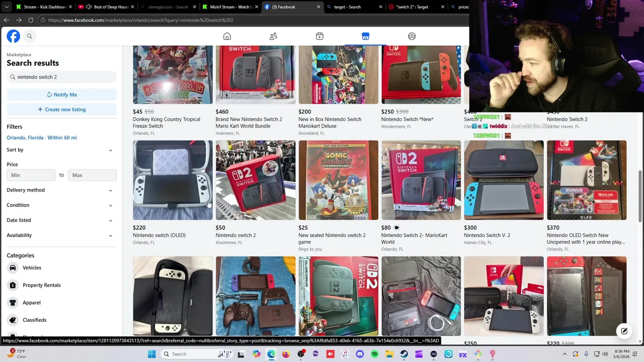Open Windows Start menu

click(x=151, y=354)
